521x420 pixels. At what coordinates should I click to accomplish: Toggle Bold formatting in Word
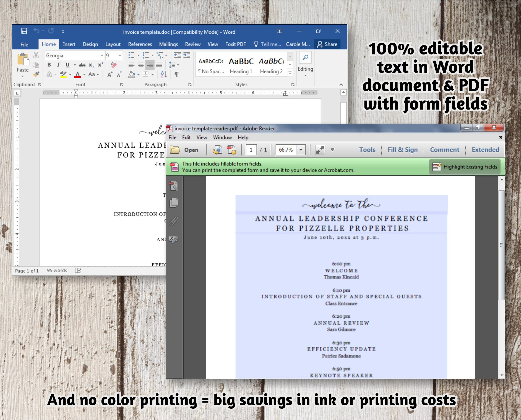pos(49,65)
